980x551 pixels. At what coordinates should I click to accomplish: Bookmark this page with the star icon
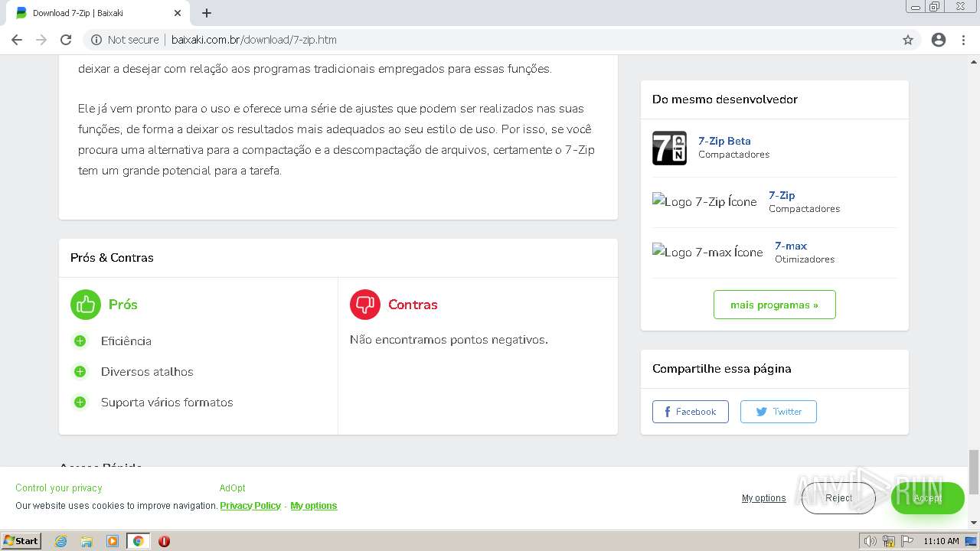(x=908, y=40)
